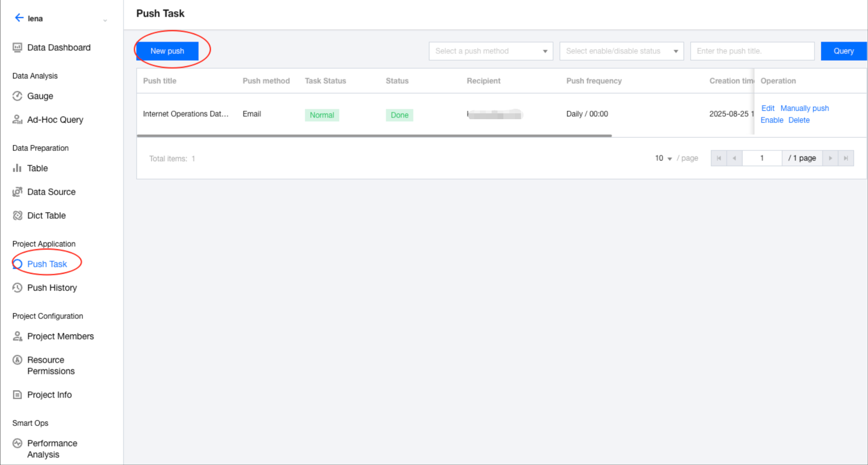The image size is (868, 465).
Task: Click the back arrow next to lena
Action: [x=19, y=18]
